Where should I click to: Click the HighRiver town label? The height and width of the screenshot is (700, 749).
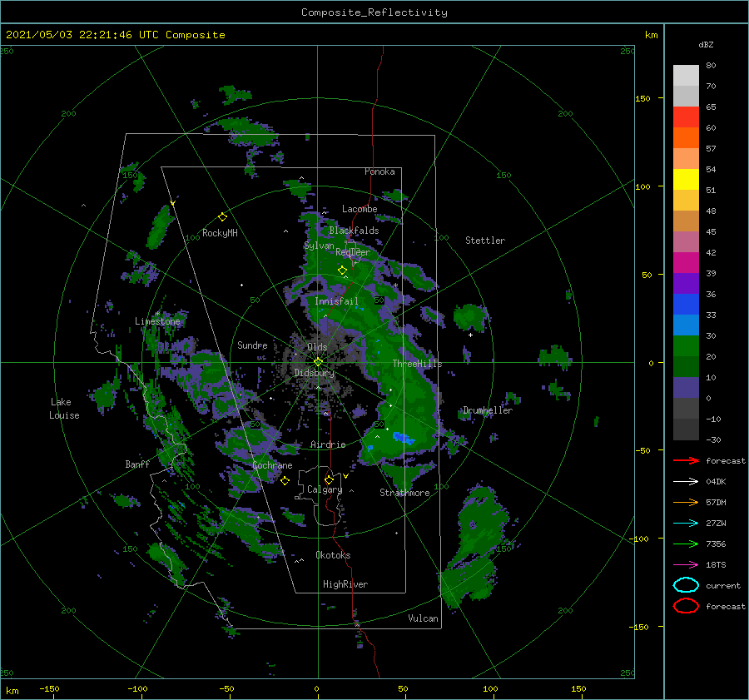pyautogui.click(x=345, y=584)
